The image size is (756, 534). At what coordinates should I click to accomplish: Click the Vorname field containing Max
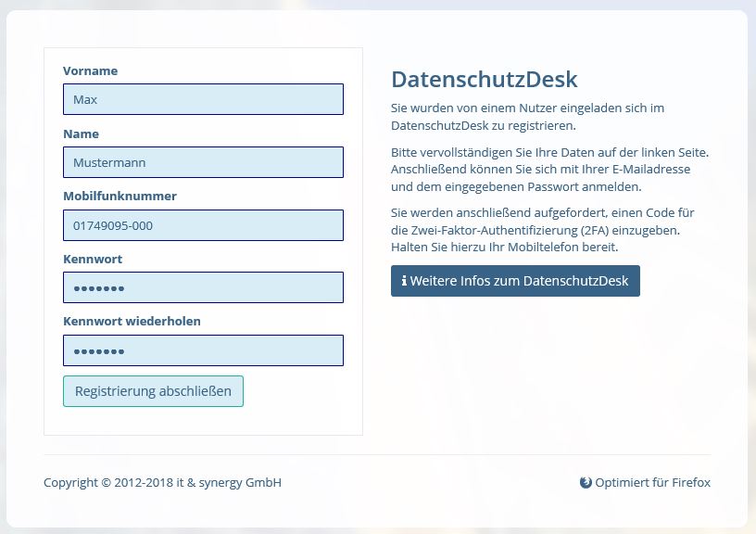[203, 99]
